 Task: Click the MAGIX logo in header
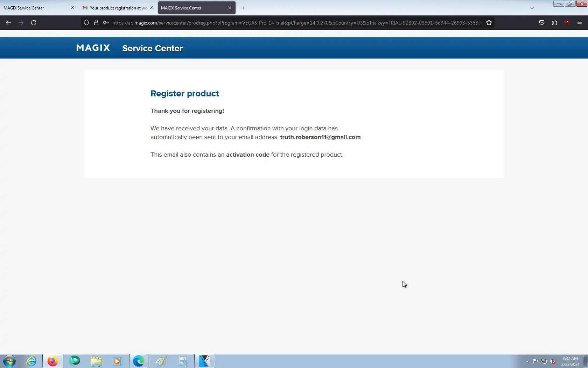93,48
